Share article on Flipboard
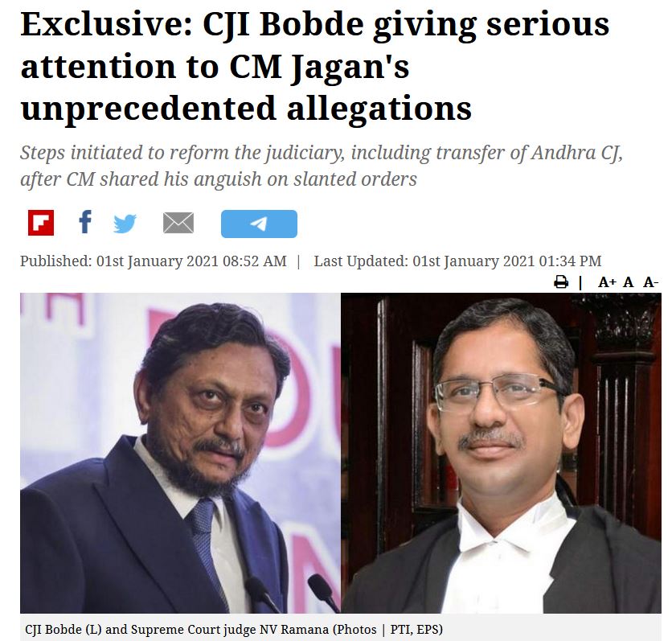The height and width of the screenshot is (641, 672). coord(41,223)
